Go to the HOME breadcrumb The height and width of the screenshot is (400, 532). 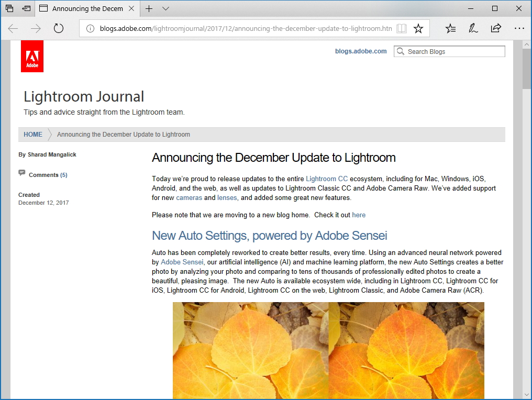coord(33,135)
